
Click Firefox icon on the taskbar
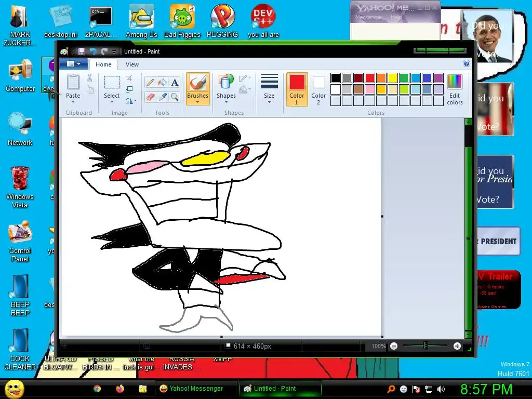120,389
